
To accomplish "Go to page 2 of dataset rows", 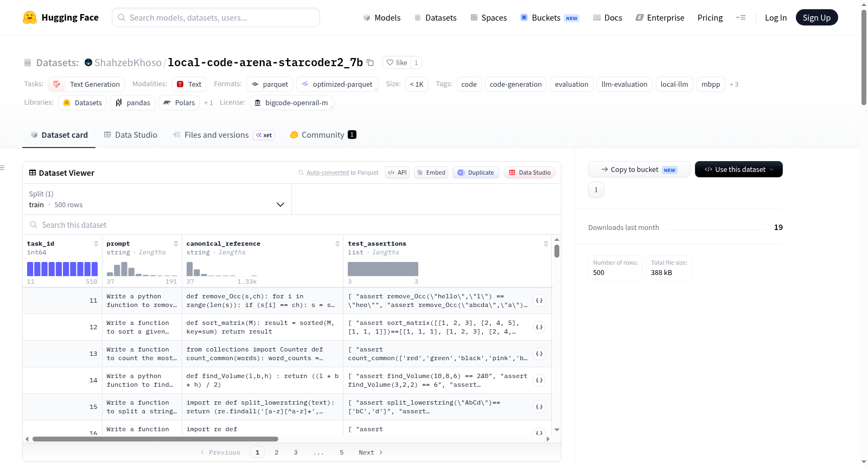I will pos(277,452).
